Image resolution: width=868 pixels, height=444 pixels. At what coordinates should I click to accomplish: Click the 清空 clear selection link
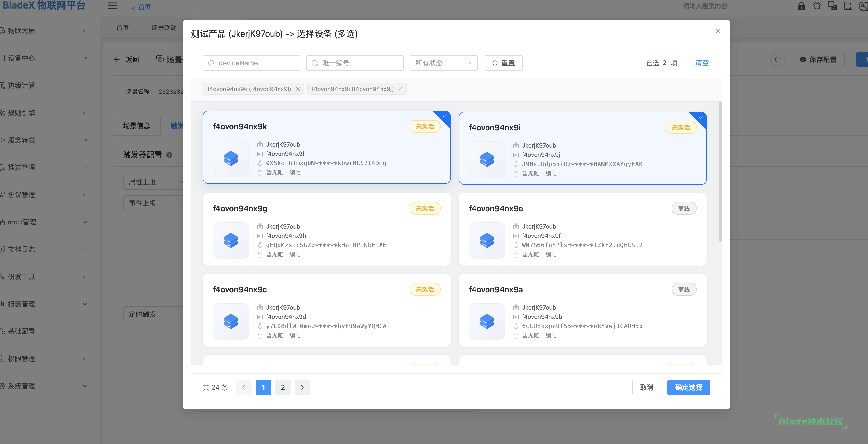(x=702, y=63)
